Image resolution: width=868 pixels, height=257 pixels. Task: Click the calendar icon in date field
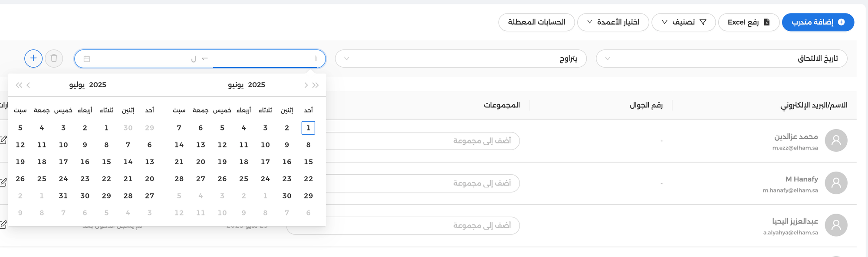[x=87, y=59]
